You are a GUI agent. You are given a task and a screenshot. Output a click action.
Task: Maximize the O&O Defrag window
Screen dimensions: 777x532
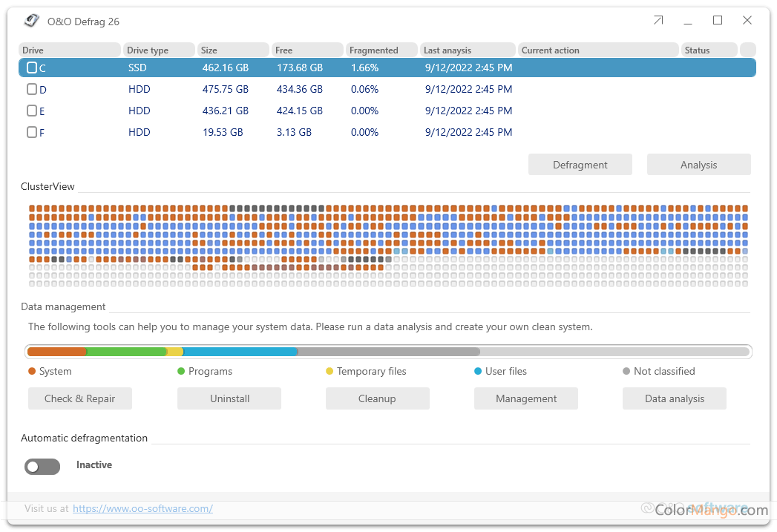click(x=718, y=20)
